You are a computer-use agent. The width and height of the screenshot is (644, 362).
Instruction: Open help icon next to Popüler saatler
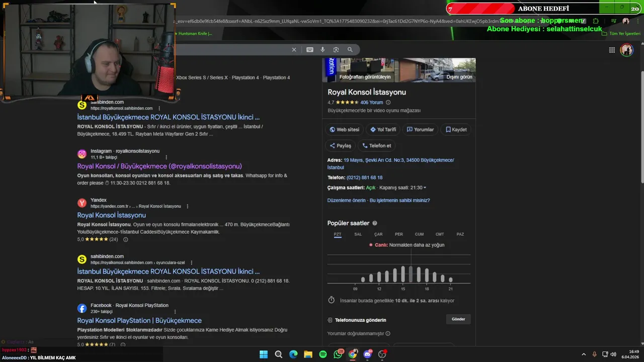374,223
